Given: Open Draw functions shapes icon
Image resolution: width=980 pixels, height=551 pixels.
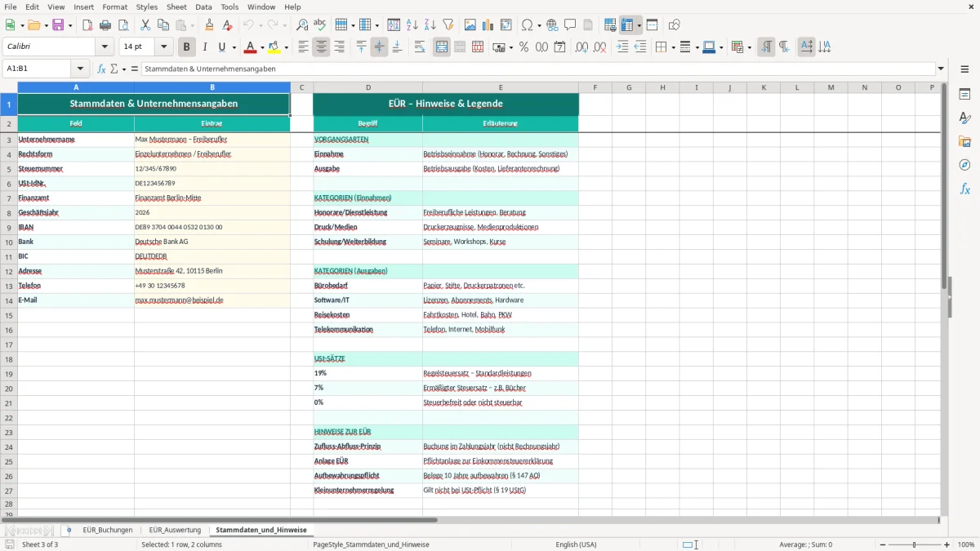Looking at the screenshot, I should coord(674,25).
